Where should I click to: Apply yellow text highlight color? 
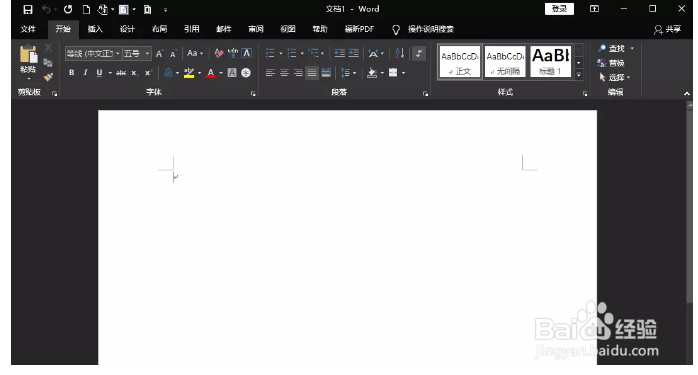pyautogui.click(x=189, y=73)
